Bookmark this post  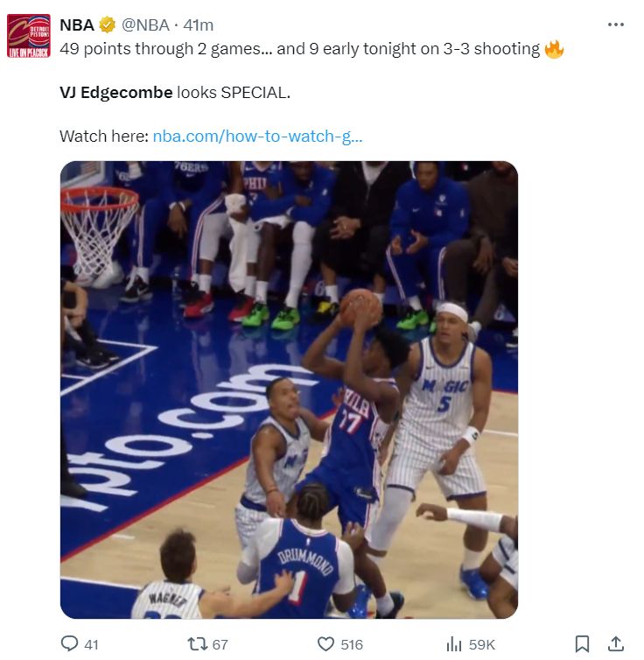pyautogui.click(x=583, y=644)
